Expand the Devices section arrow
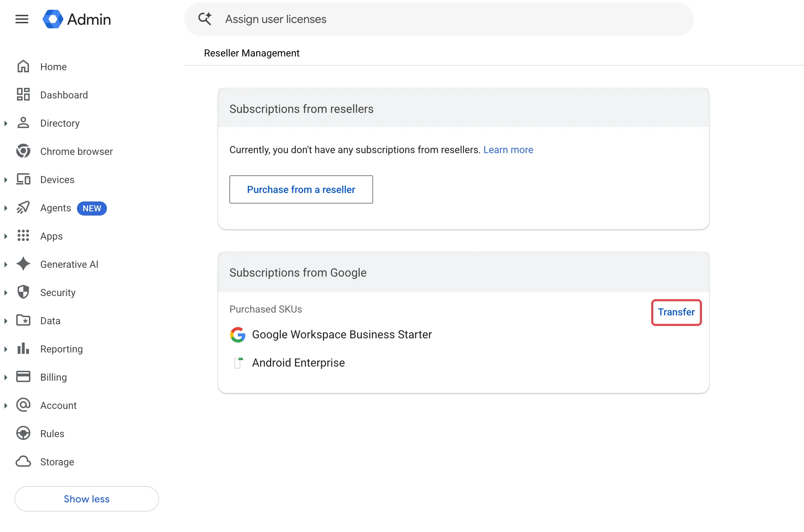804x532 pixels. pyautogui.click(x=6, y=180)
